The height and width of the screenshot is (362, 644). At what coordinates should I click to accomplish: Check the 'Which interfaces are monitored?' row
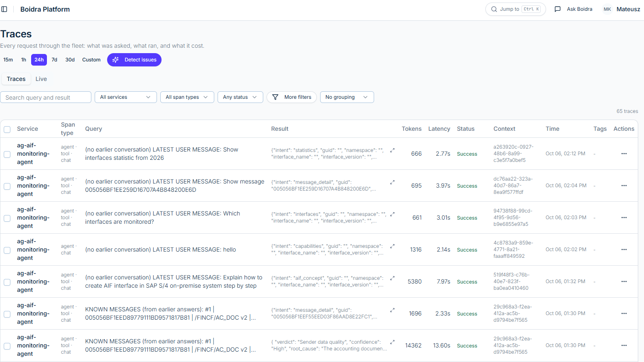coord(7,218)
